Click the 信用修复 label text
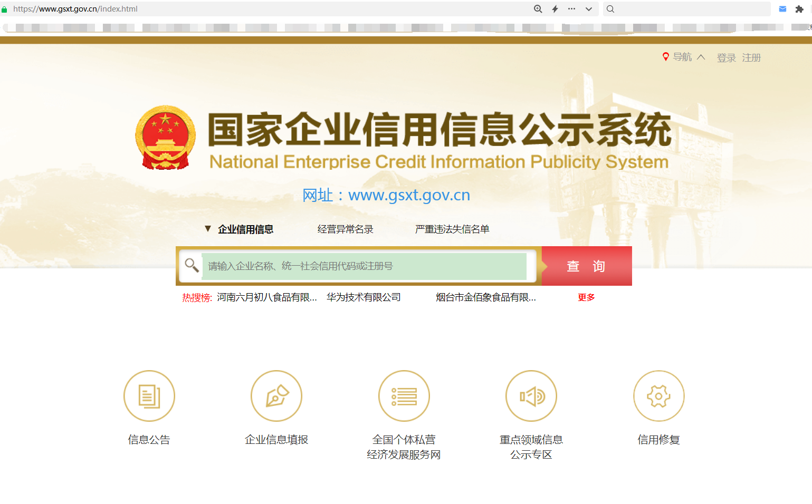812x504 pixels. tap(659, 440)
